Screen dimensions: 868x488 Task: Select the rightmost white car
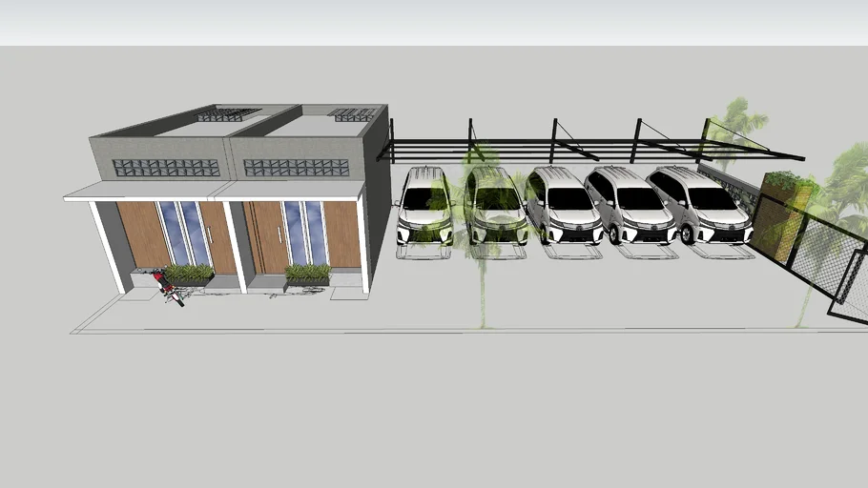[x=701, y=207]
